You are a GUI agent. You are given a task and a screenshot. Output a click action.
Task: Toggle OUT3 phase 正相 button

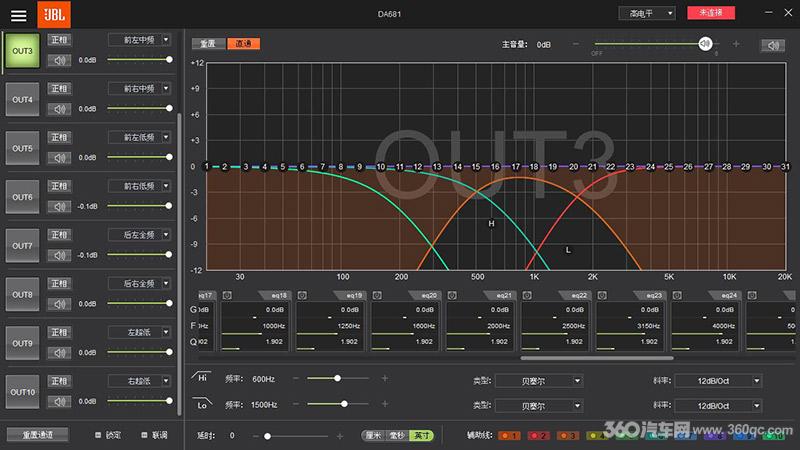click(x=59, y=40)
